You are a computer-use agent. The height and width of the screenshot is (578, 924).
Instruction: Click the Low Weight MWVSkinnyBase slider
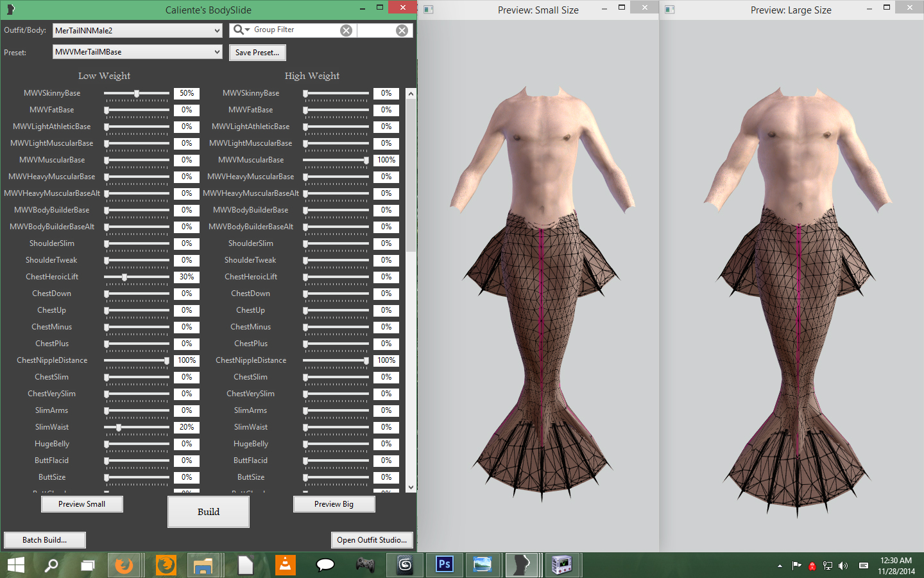coord(137,94)
